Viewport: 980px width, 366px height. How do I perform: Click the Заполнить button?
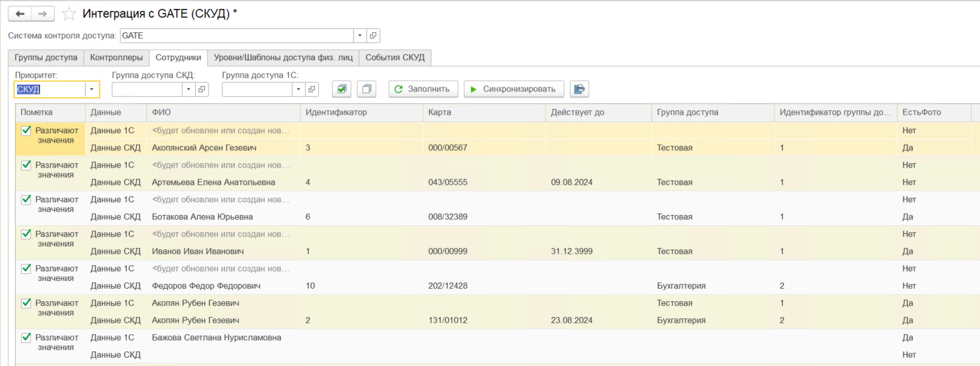[x=423, y=89]
